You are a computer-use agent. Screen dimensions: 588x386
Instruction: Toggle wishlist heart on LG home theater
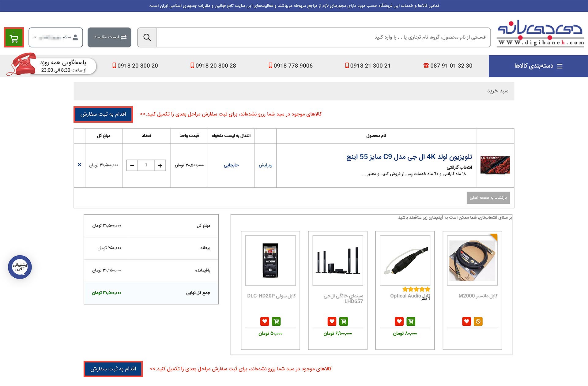click(331, 321)
